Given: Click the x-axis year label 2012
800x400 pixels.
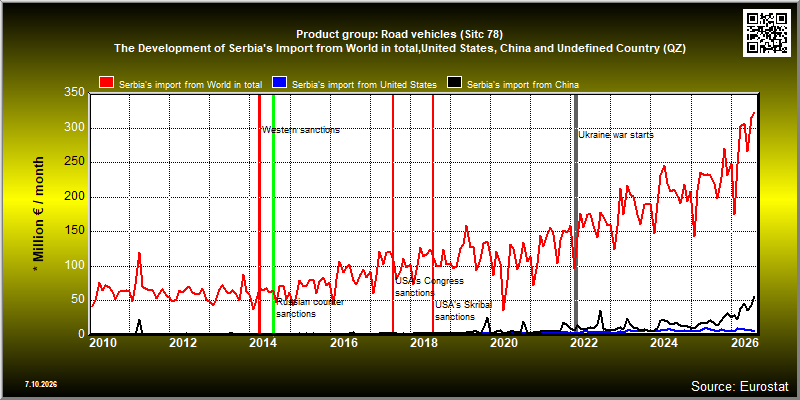Looking at the screenshot, I should click(x=183, y=342).
